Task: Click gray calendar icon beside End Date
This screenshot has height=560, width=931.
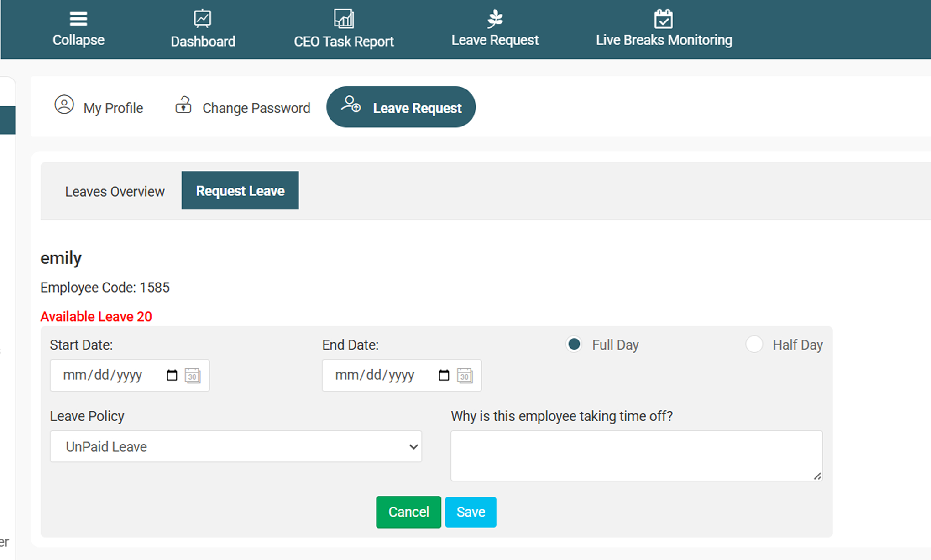Action: [x=465, y=376]
